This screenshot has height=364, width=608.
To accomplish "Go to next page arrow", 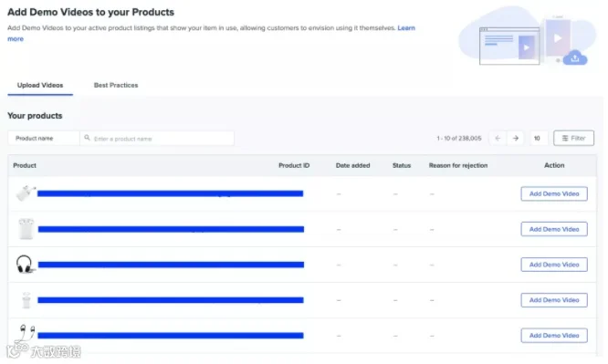I will pos(515,138).
